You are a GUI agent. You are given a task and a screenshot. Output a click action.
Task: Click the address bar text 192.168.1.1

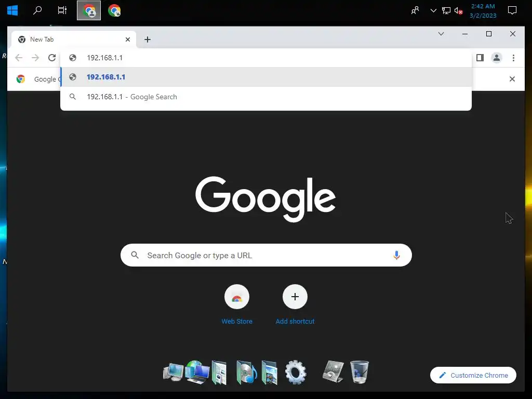pyautogui.click(x=104, y=58)
